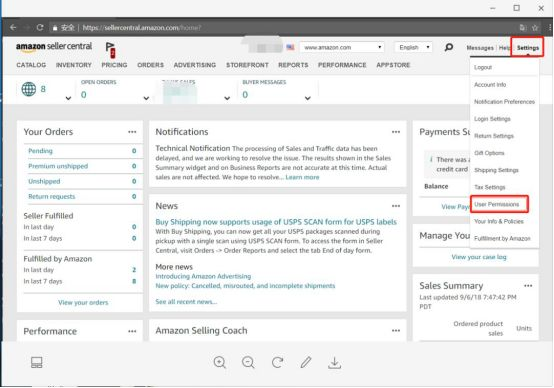The height and width of the screenshot is (388, 554).
Task: Open Notifications widget ellipsis menu
Action: [x=396, y=132]
